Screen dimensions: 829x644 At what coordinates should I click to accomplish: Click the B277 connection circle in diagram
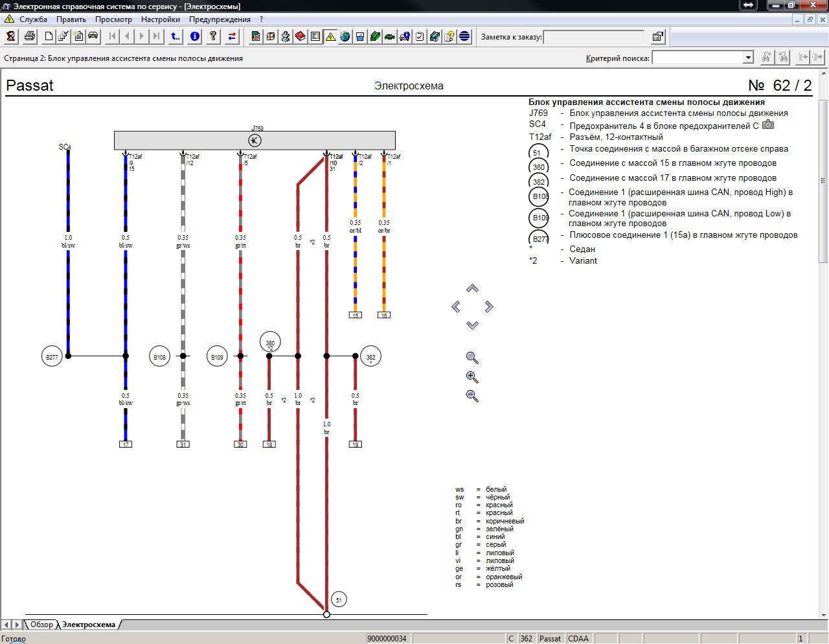tap(52, 357)
